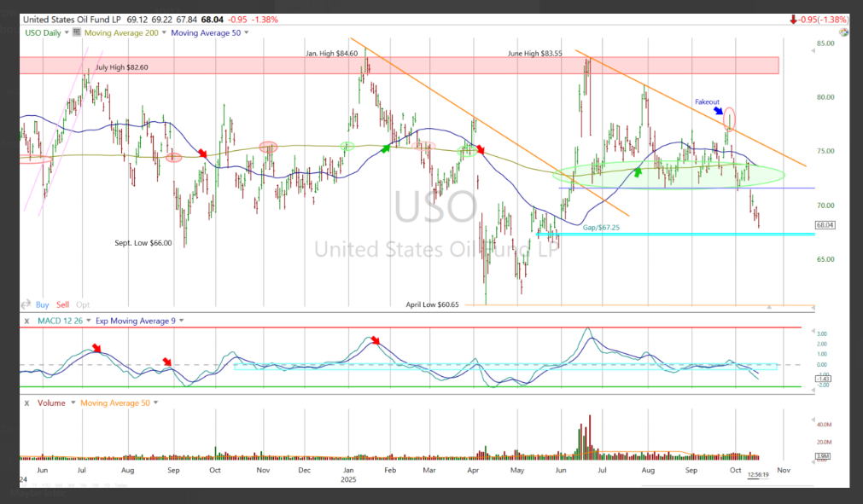Click the red down-arrow price change icon

(x=793, y=19)
